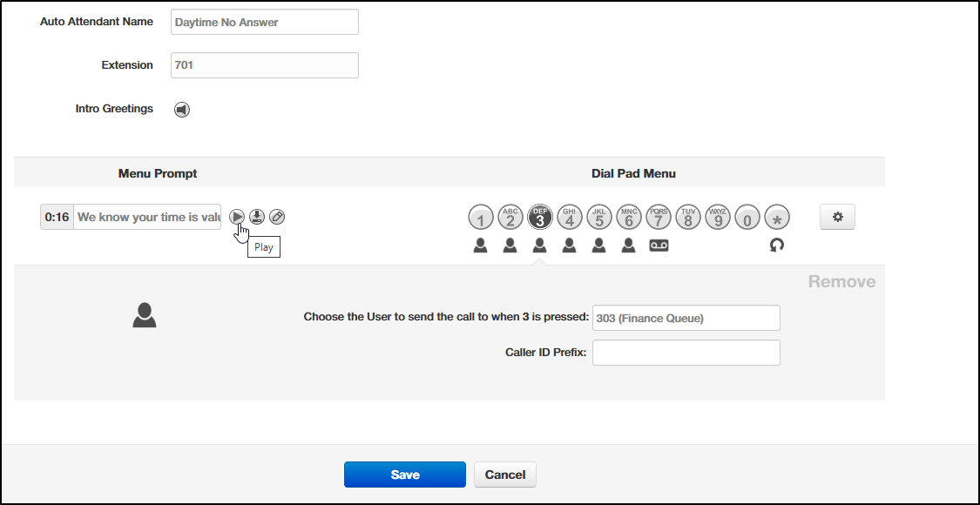The height and width of the screenshot is (505, 980).
Task: Click the edit menu prompt pencil icon
Action: [x=277, y=217]
